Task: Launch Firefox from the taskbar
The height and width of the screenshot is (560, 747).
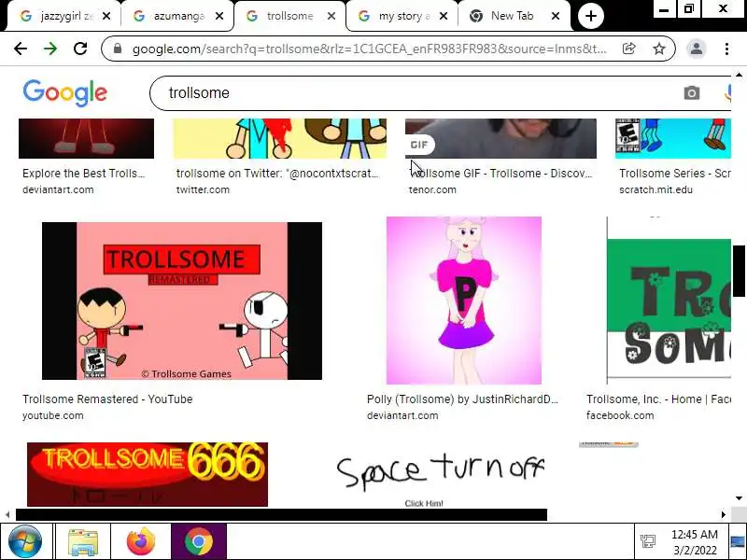Action: pyautogui.click(x=141, y=541)
